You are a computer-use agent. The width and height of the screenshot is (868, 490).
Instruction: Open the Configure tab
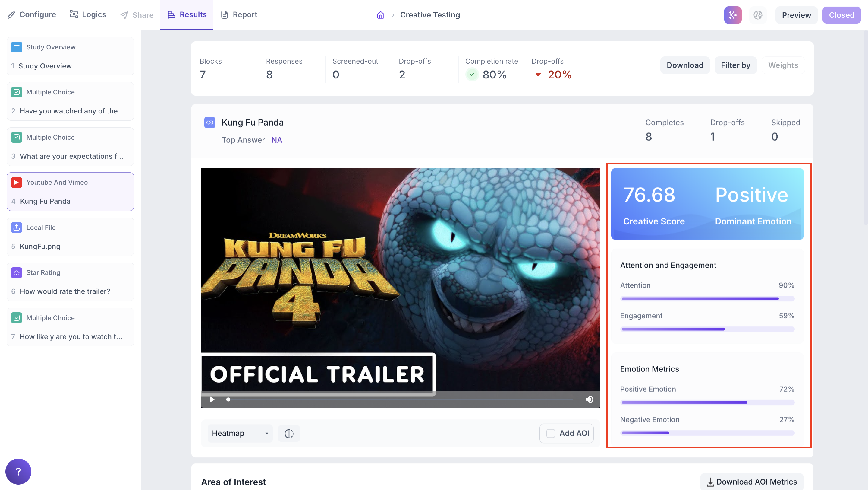32,14
